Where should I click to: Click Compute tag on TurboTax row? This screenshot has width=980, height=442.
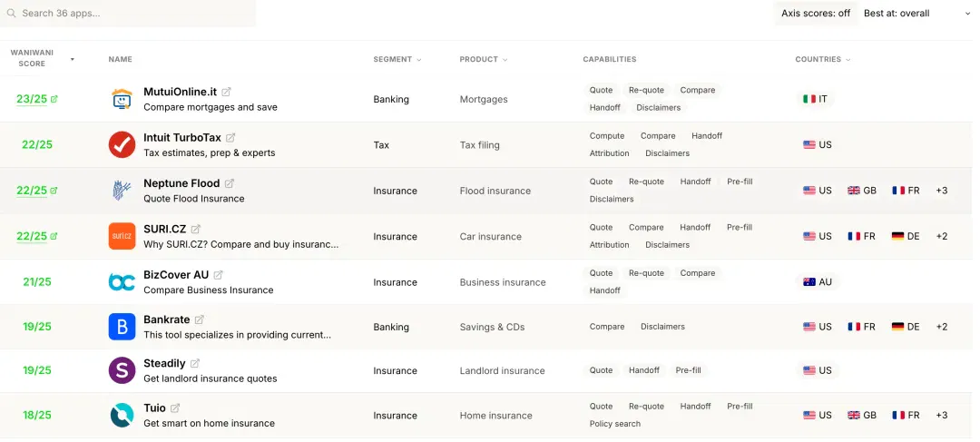[x=607, y=135]
